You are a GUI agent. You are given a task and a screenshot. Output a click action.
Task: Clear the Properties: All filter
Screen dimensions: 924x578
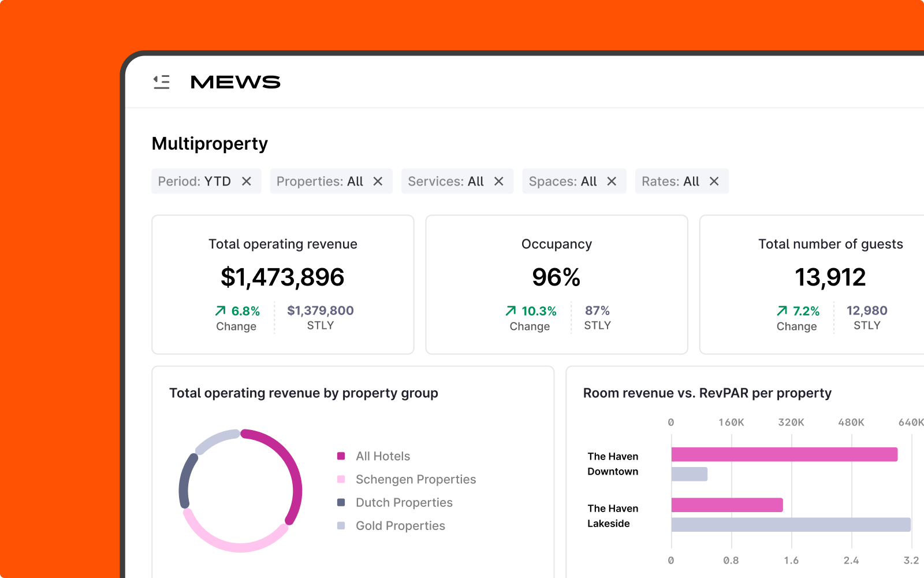click(378, 181)
